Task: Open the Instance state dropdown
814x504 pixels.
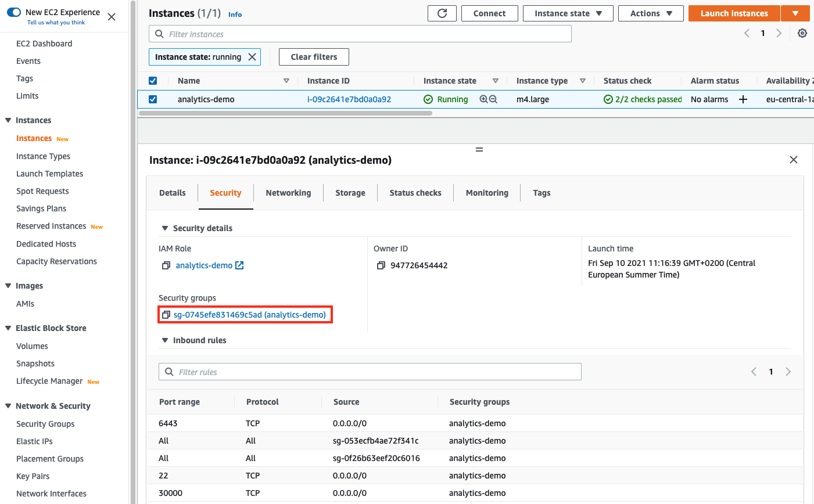Action: pyautogui.click(x=568, y=13)
